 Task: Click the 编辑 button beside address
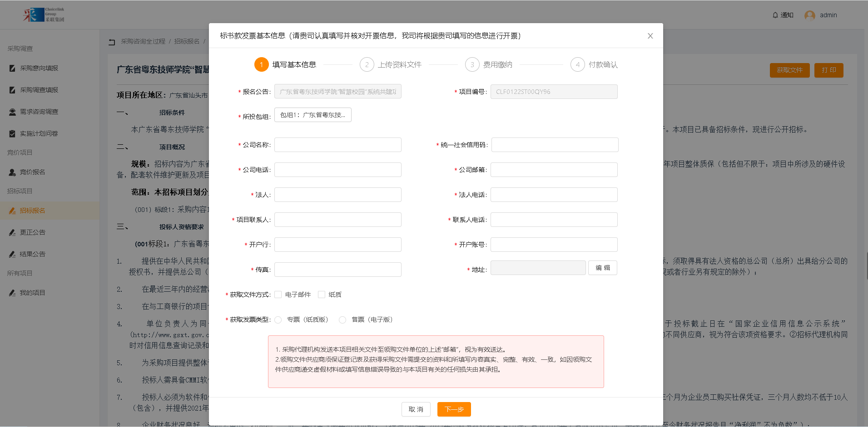pos(602,268)
